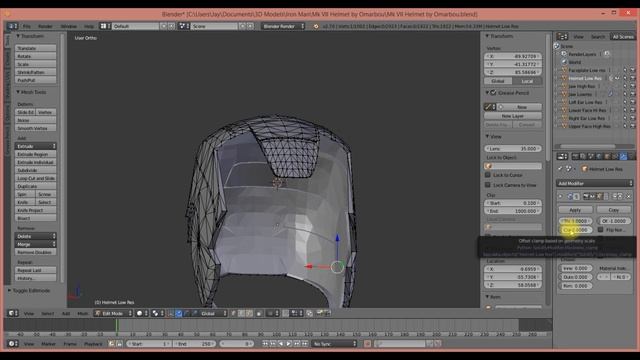Click the Subdivide button
Viewport: 640px width, 360px height.
(x=36, y=170)
